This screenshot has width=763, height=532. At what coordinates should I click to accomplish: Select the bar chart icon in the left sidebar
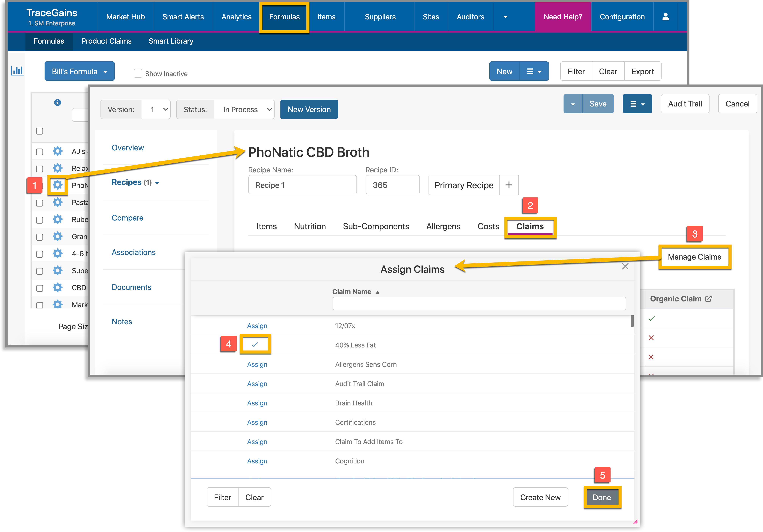17,70
